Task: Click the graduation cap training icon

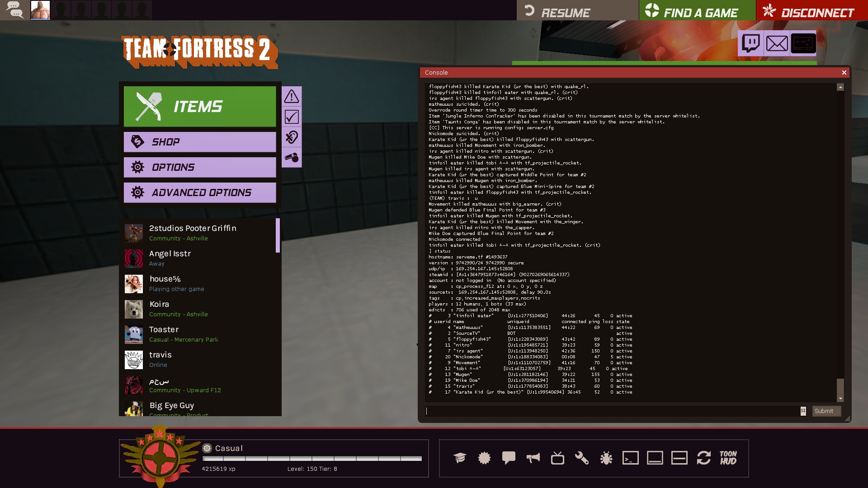Action: (460, 458)
